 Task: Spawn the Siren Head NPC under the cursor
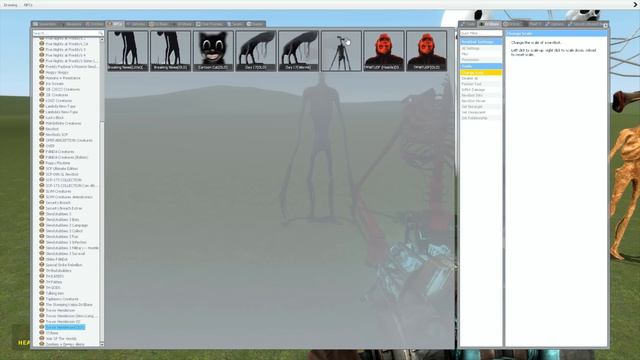[x=341, y=51]
